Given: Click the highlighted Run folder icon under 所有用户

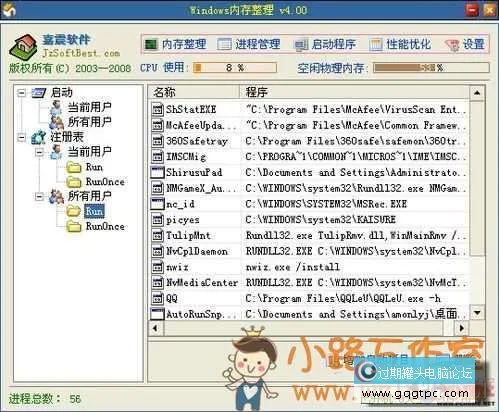Looking at the screenshot, I should pyautogui.click(x=74, y=211).
